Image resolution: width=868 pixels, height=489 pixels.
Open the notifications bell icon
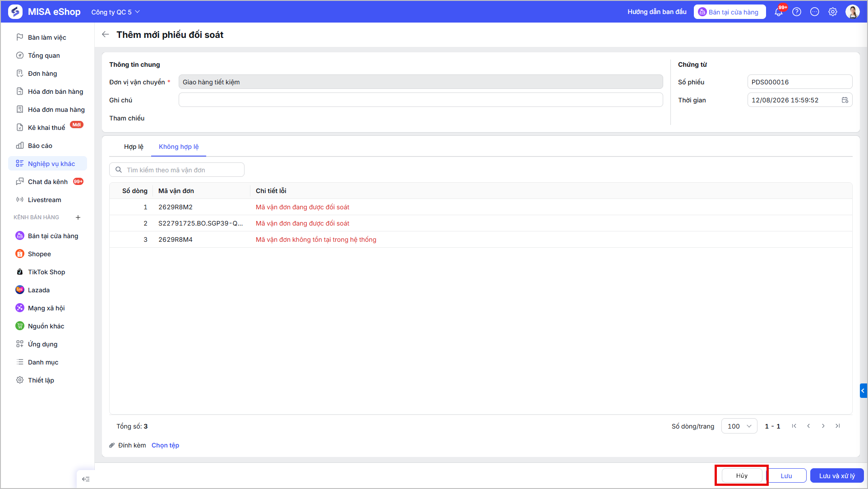tap(779, 12)
